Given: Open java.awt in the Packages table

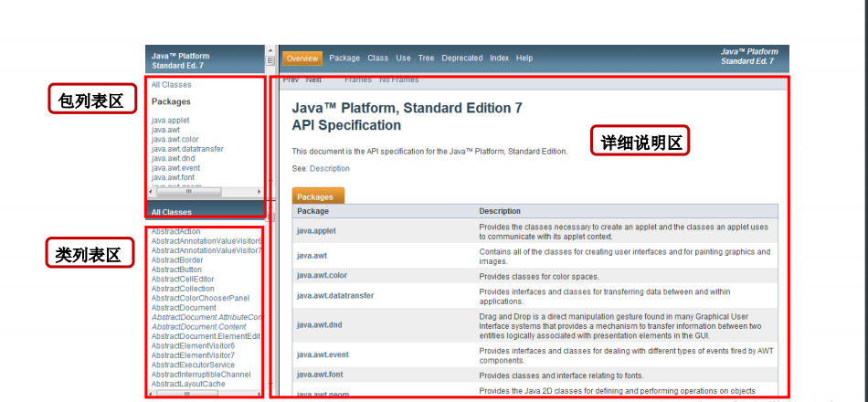Looking at the screenshot, I should 311,256.
